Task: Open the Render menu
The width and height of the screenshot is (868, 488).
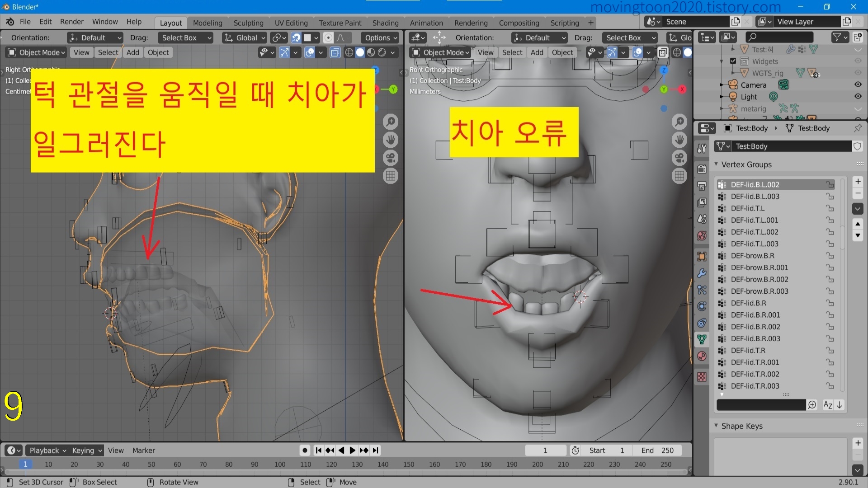Action: click(71, 22)
